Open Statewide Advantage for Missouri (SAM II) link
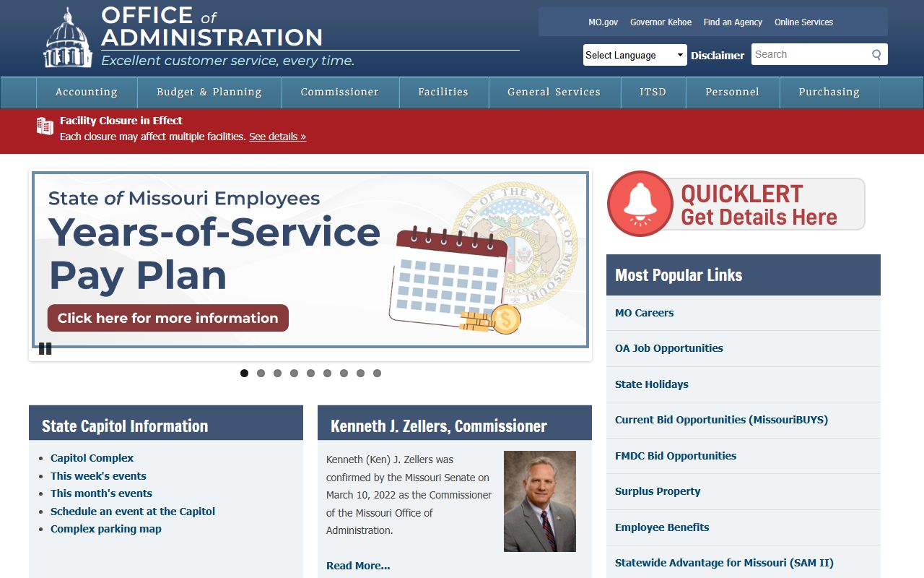Screen dimensions: 924x578 (724, 563)
